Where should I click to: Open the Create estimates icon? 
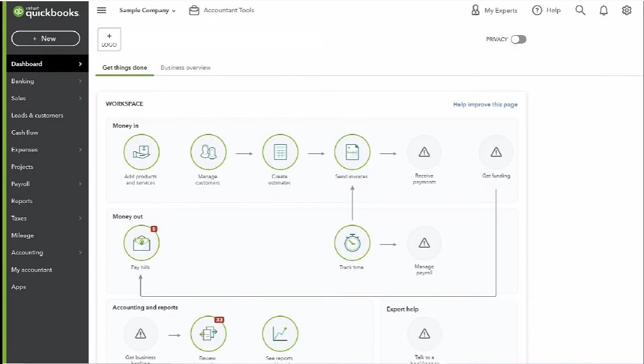[x=280, y=152]
